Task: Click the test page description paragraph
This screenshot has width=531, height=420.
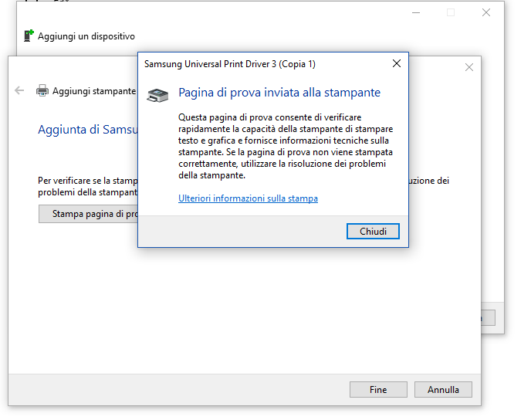Action: point(285,146)
